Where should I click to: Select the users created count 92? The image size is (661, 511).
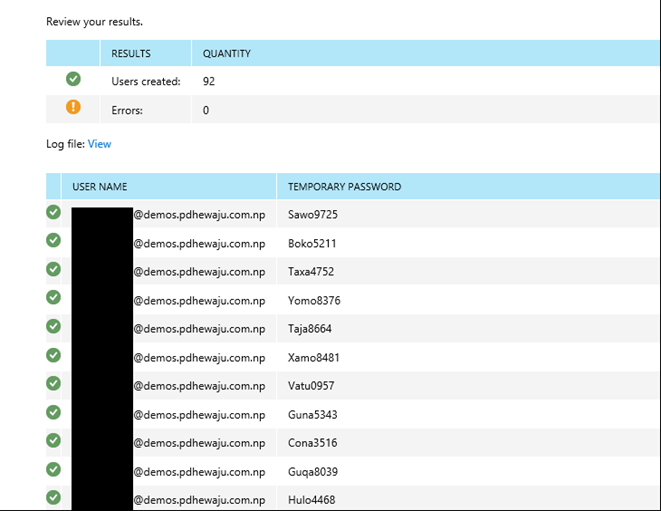pos(209,81)
